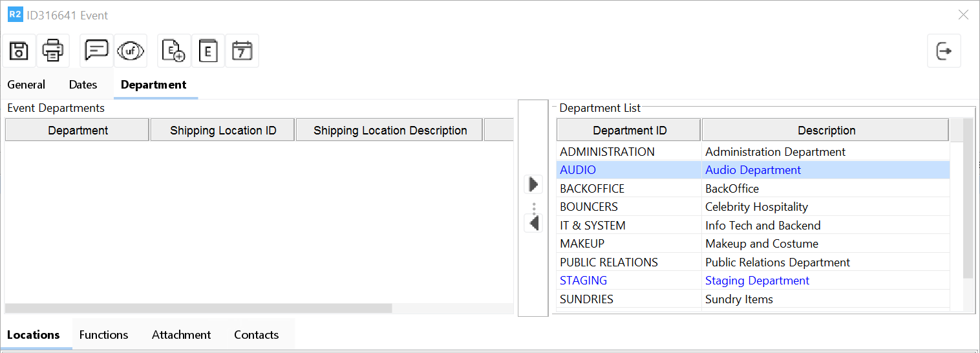The image size is (980, 353).
Task: Click the 'E' event book icon
Action: [x=208, y=51]
